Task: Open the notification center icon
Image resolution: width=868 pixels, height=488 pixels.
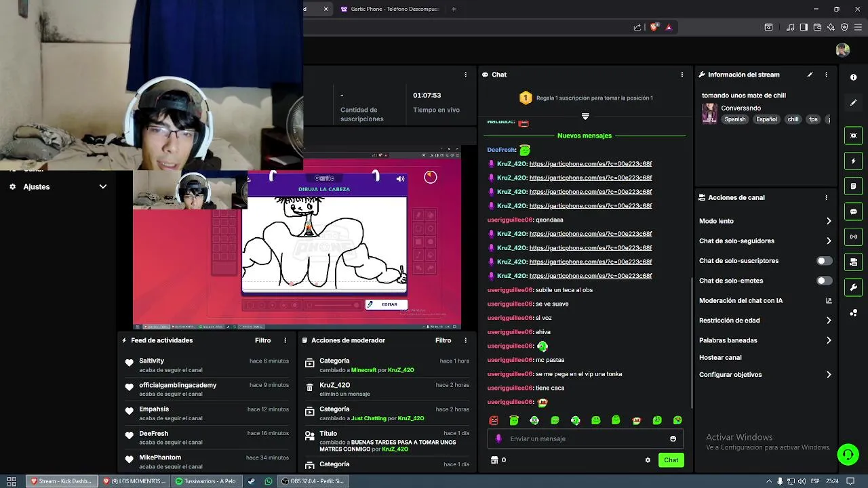Action: 850,481
